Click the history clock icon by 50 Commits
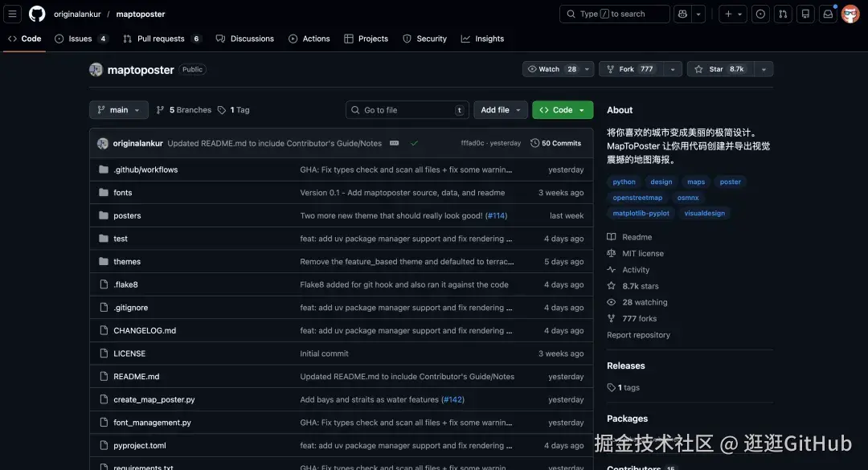The width and height of the screenshot is (868, 470). [x=534, y=143]
